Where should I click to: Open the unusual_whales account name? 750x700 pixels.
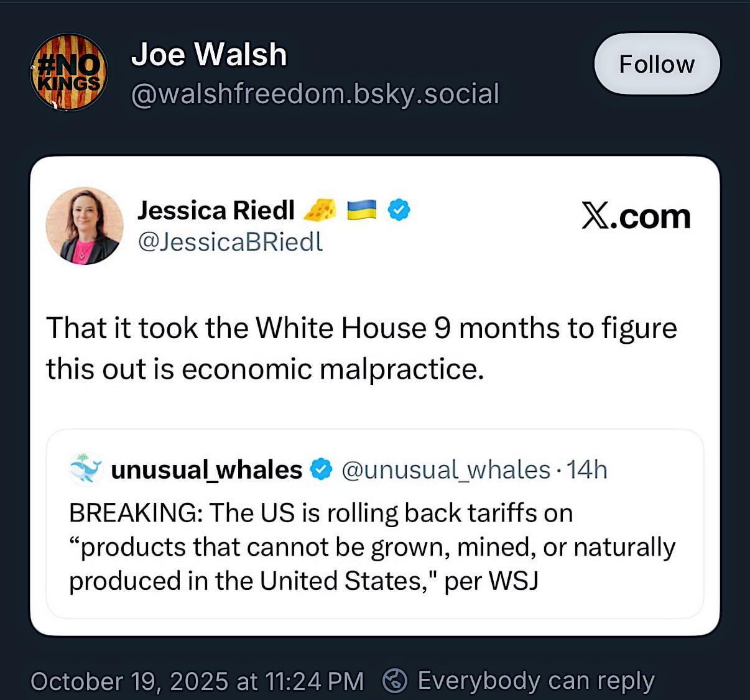(x=206, y=470)
